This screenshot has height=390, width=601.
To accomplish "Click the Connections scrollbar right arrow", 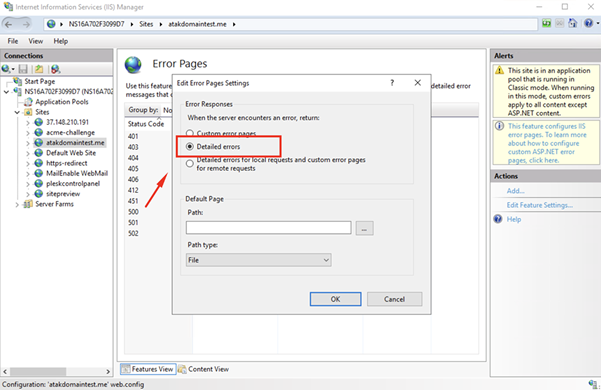I will point(108,372).
